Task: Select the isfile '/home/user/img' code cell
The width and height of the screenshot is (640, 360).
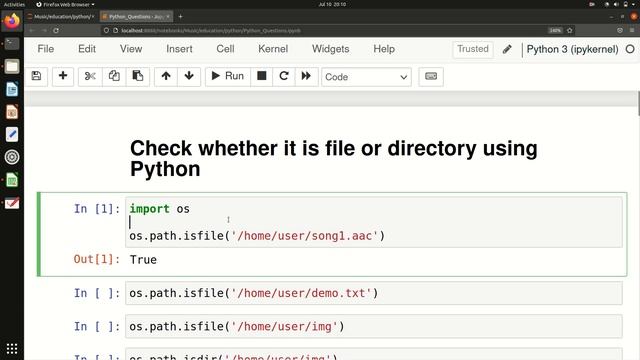Action: [373, 327]
